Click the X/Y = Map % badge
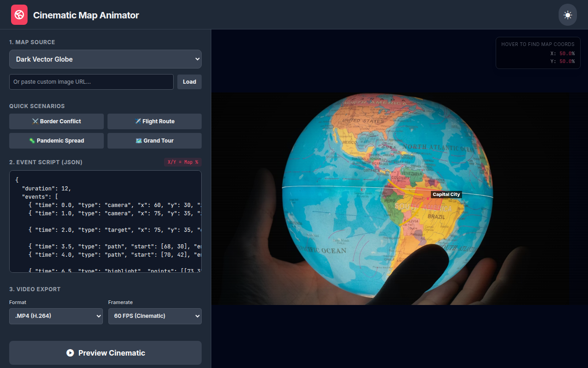Image resolution: width=588 pixels, height=368 pixels. coord(182,162)
